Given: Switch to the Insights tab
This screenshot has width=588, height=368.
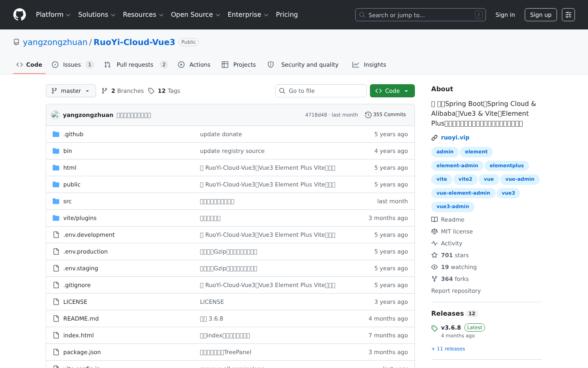Looking at the screenshot, I should 369,65.
